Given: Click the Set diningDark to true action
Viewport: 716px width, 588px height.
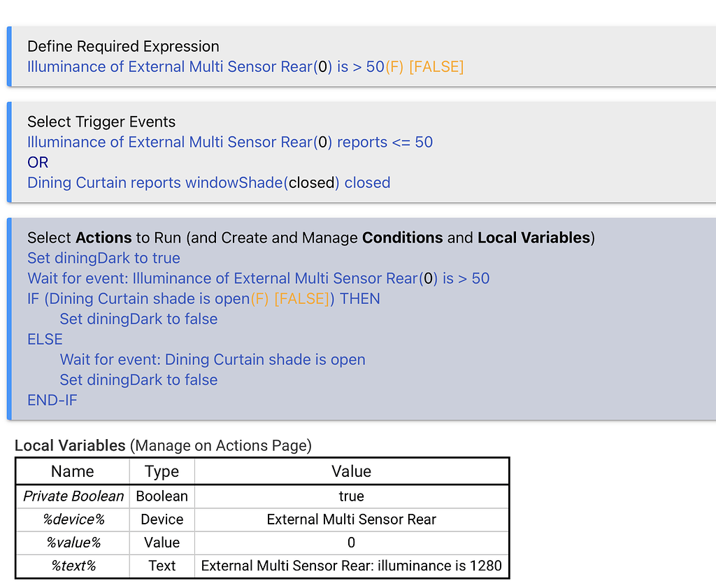Looking at the screenshot, I should coord(103,258).
